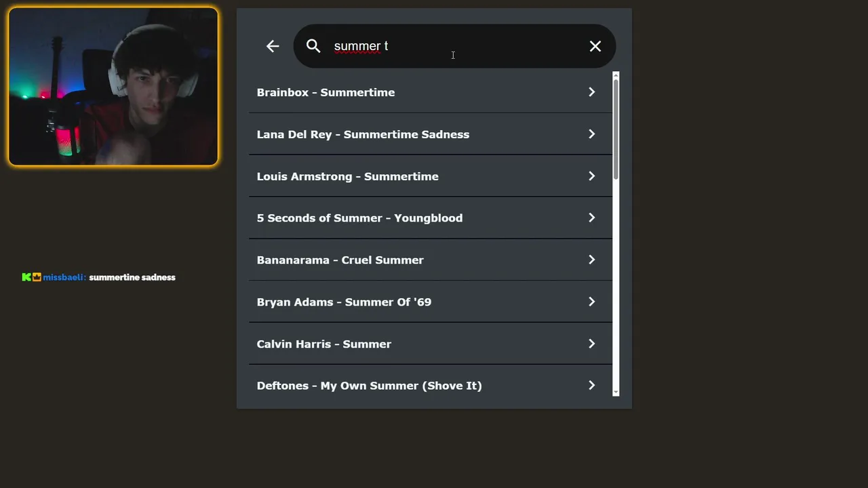
Task: Click the scrollbar up arrow in results
Action: pos(616,75)
